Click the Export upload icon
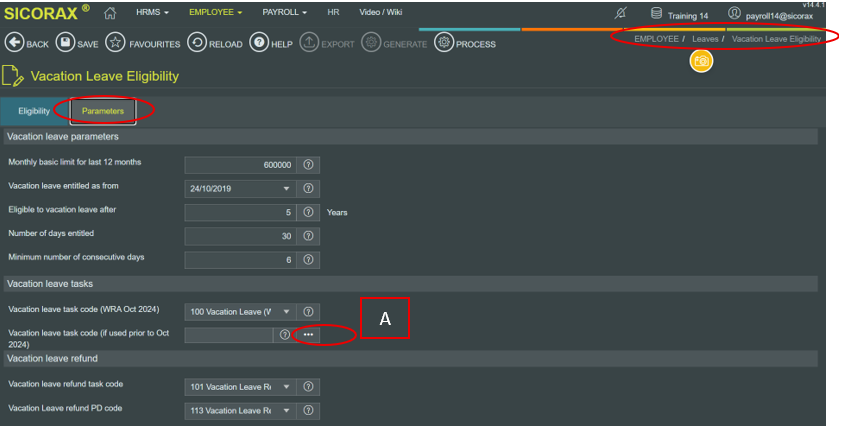 (309, 42)
